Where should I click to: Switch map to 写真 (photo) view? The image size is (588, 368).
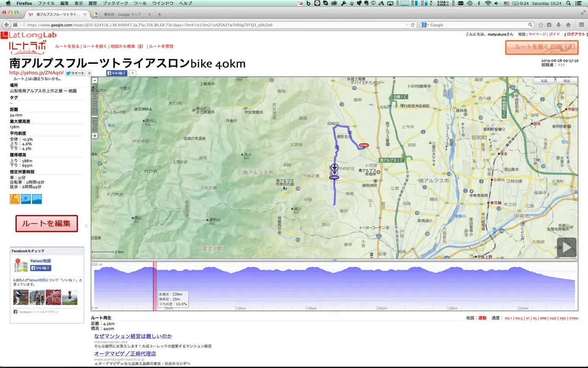click(x=544, y=80)
